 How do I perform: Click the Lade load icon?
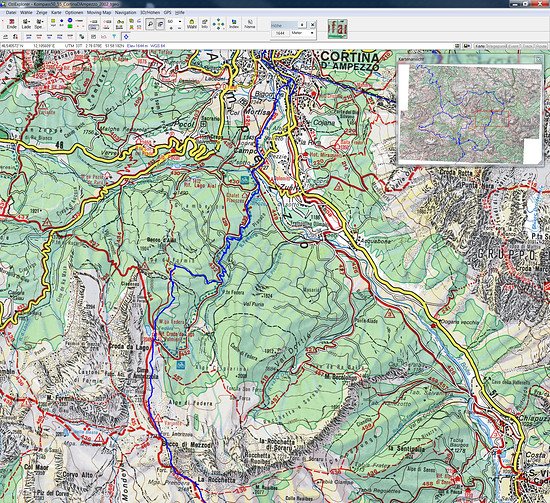click(26, 24)
